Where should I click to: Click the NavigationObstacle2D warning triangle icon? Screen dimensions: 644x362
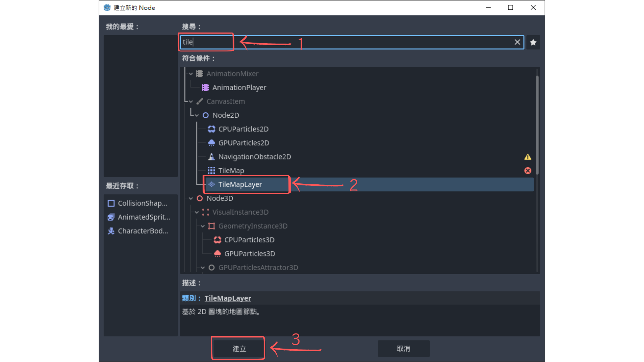point(528,157)
